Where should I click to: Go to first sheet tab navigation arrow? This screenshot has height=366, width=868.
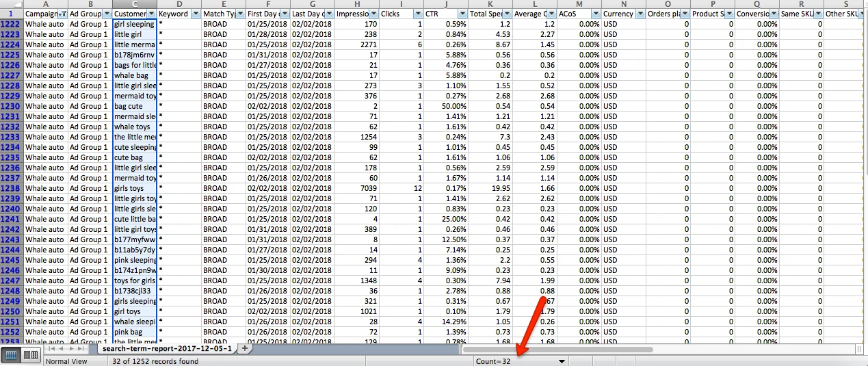click(52, 349)
